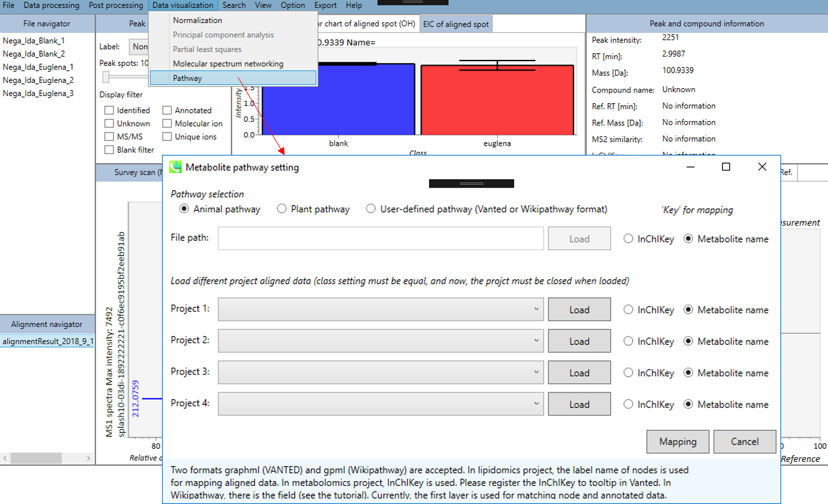
Task: Click Load button for Project 3
Action: pos(580,372)
